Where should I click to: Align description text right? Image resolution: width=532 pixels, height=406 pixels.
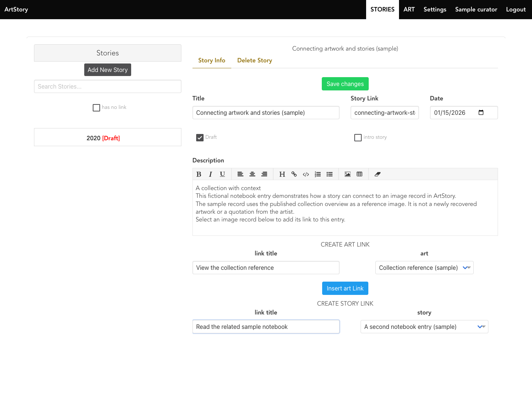(x=264, y=174)
